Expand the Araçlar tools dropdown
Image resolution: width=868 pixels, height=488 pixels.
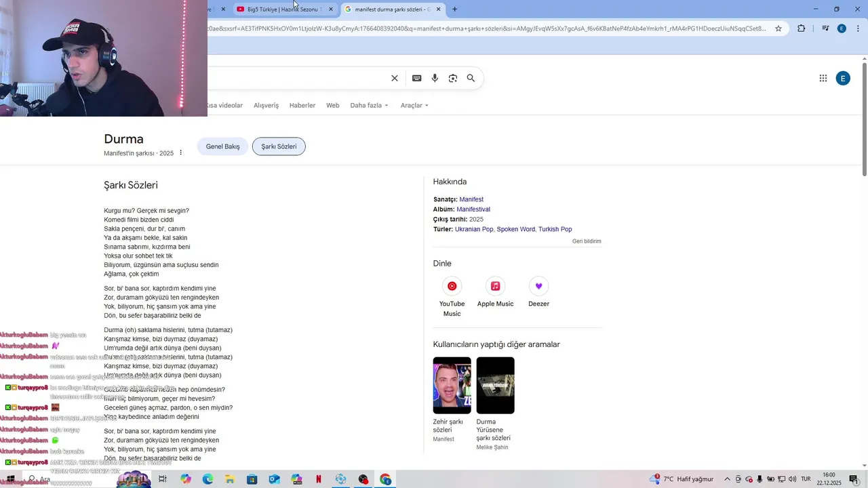point(414,105)
